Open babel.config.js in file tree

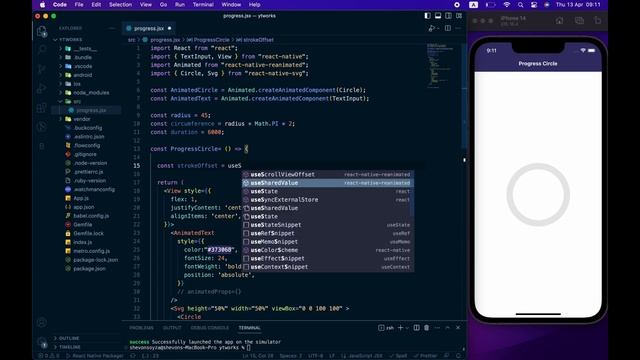pyautogui.click(x=91, y=216)
